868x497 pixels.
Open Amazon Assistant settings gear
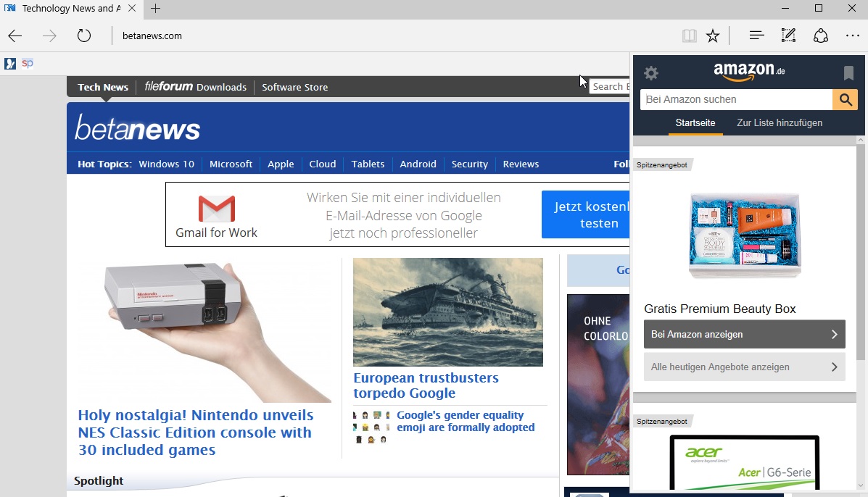[x=650, y=72]
